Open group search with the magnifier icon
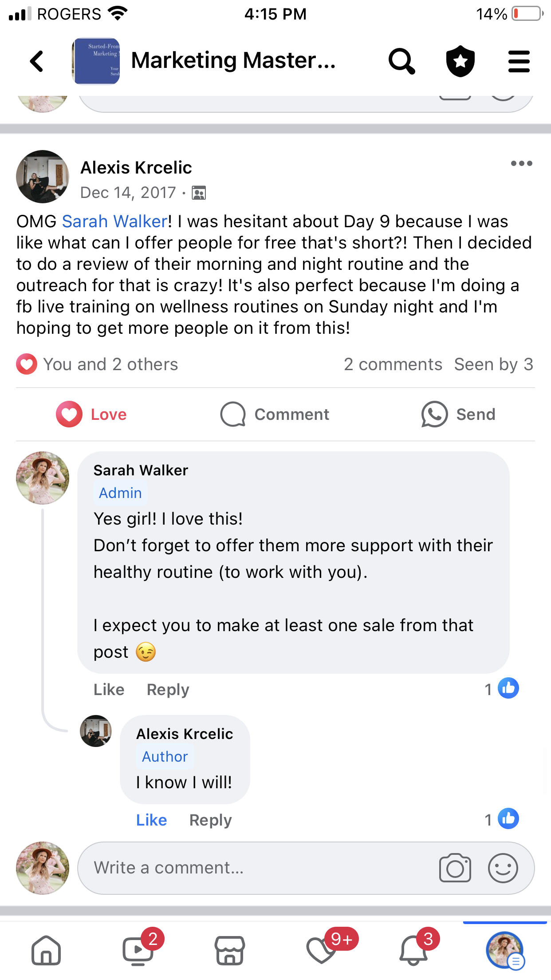 coord(401,61)
